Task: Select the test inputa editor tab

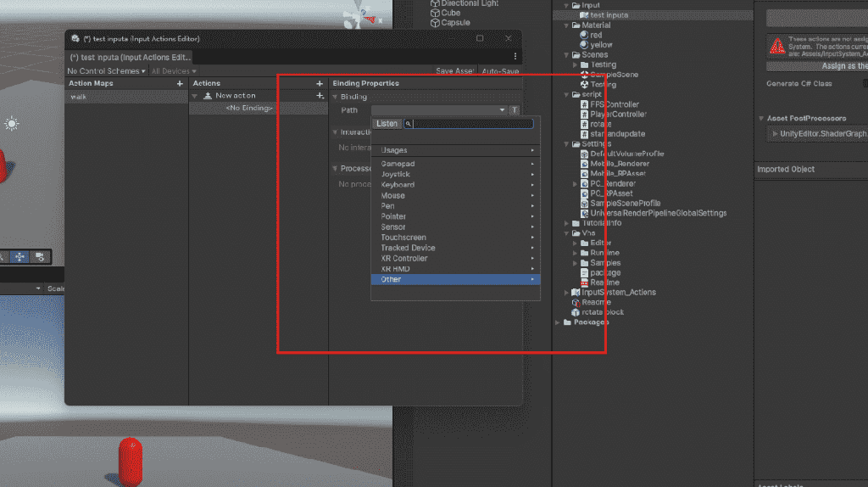Action: coord(130,57)
